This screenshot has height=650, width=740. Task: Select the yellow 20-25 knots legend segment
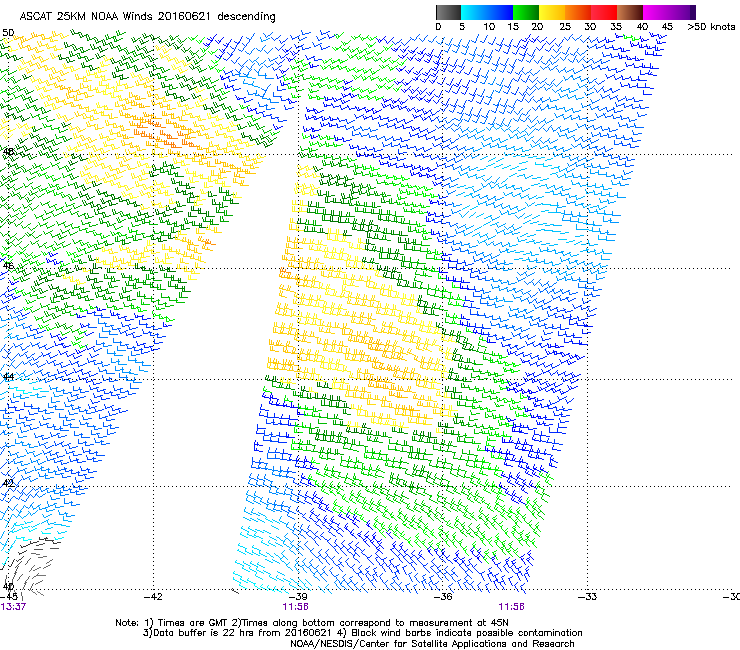click(552, 12)
